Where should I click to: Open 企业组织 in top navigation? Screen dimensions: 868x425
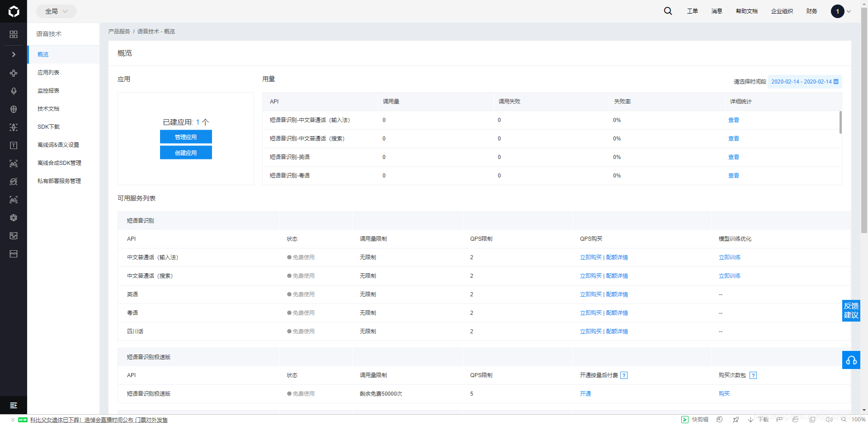782,11
